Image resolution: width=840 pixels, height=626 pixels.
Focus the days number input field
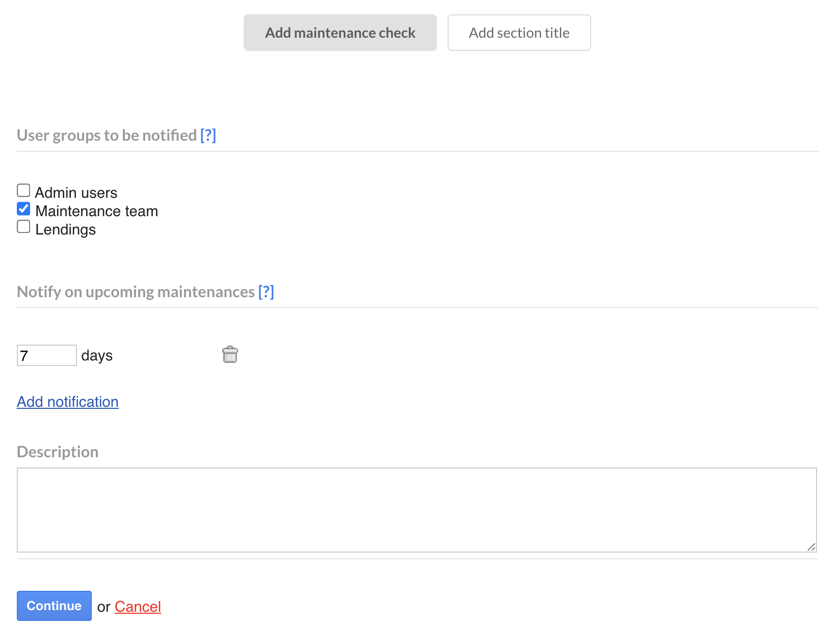46,355
